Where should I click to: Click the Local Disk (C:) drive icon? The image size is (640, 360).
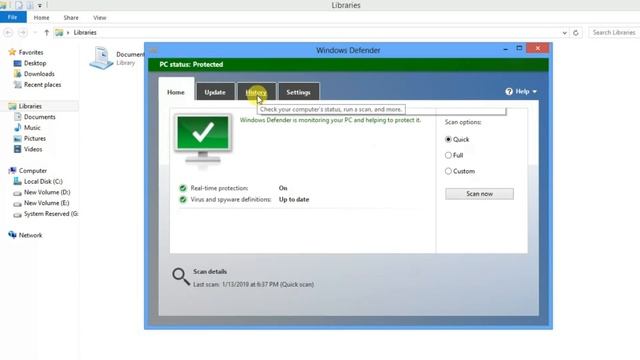[17, 181]
